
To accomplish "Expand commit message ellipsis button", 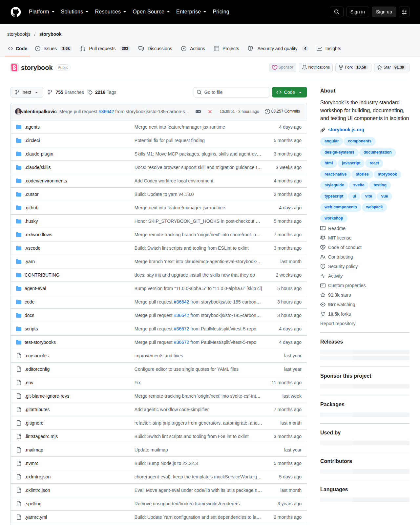I will click(x=198, y=112).
